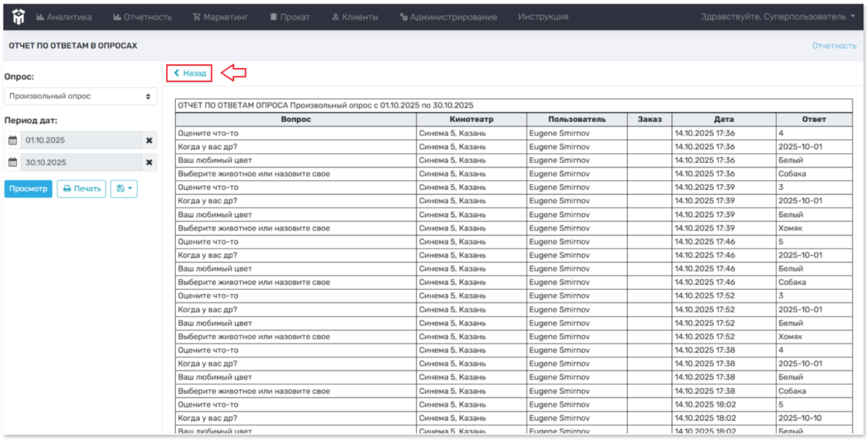Clear the 30.10.2025 end date with X
The height and width of the screenshot is (440, 868).
(x=149, y=162)
